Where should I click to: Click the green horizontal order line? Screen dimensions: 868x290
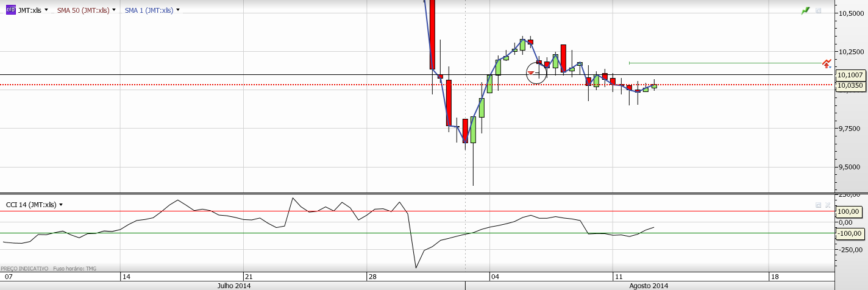tap(725, 63)
